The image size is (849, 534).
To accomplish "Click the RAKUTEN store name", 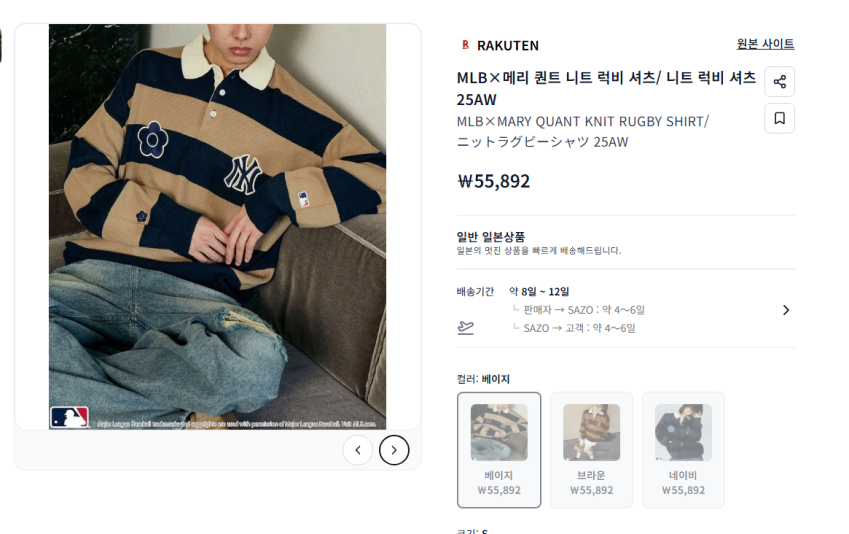I will 508,45.
